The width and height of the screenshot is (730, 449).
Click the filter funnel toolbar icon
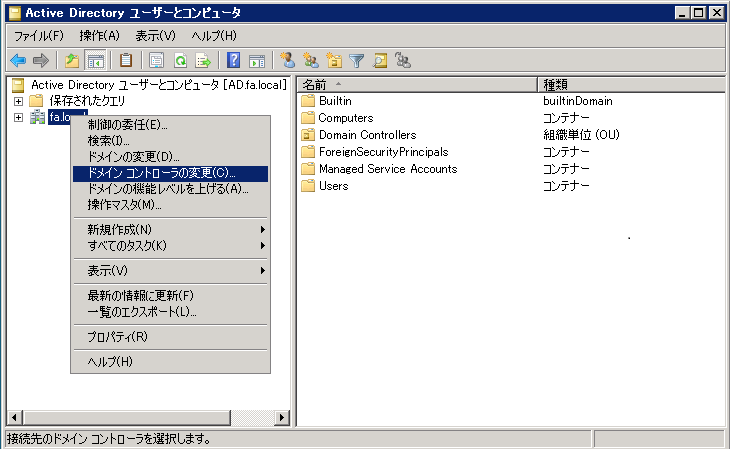(357, 60)
